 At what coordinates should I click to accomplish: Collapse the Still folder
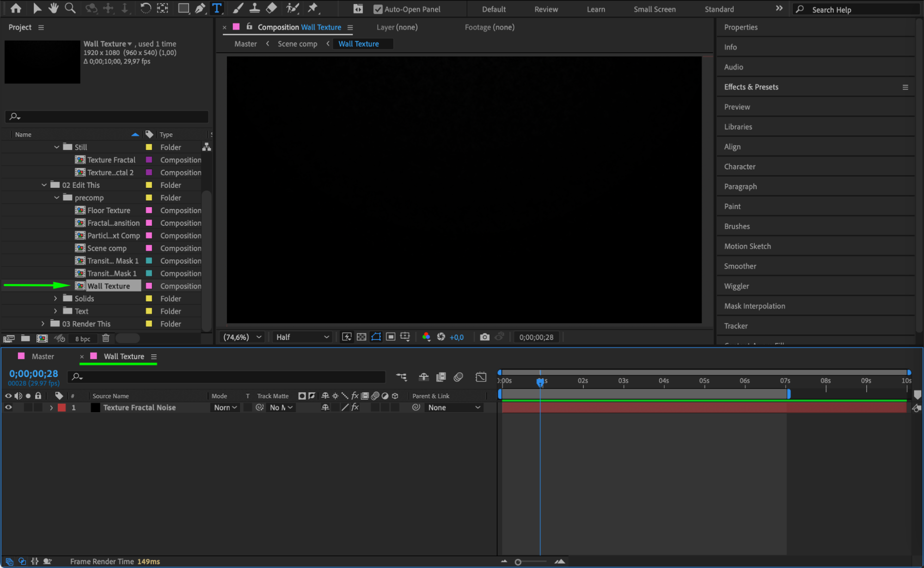point(56,147)
